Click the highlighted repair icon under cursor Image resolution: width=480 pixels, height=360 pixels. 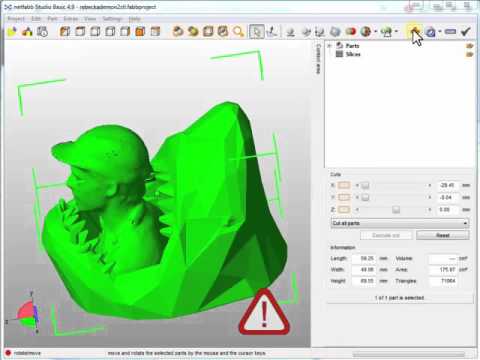[414, 32]
